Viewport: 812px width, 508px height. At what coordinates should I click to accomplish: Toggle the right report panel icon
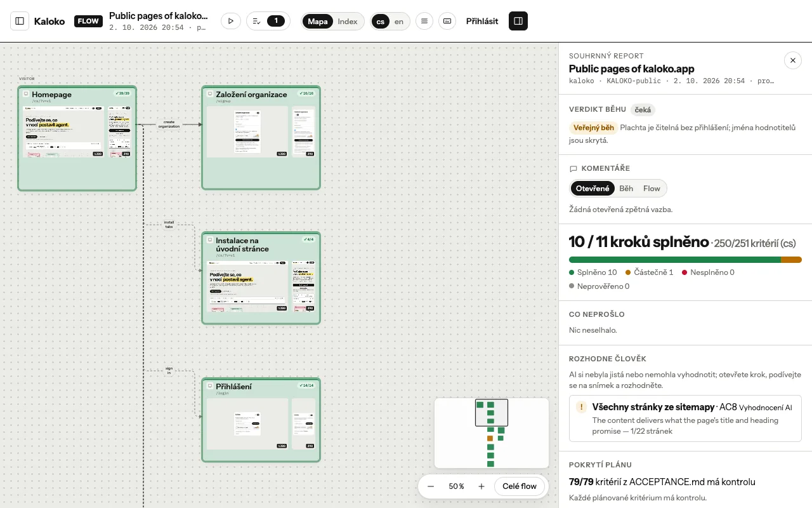[518, 21]
